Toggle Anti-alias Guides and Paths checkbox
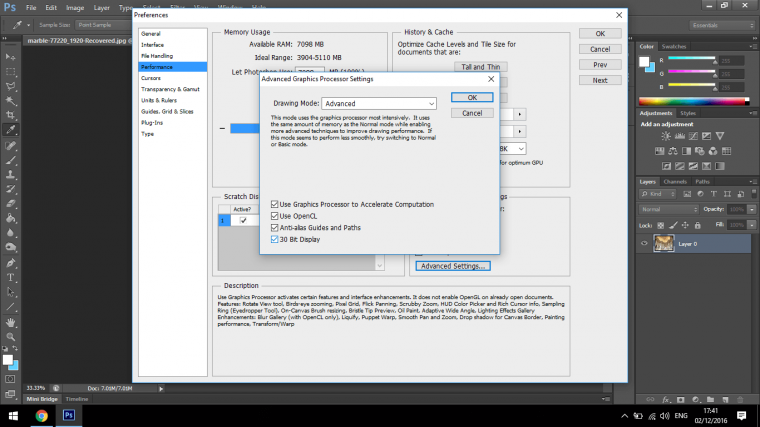Image resolution: width=760 pixels, height=427 pixels. click(274, 227)
